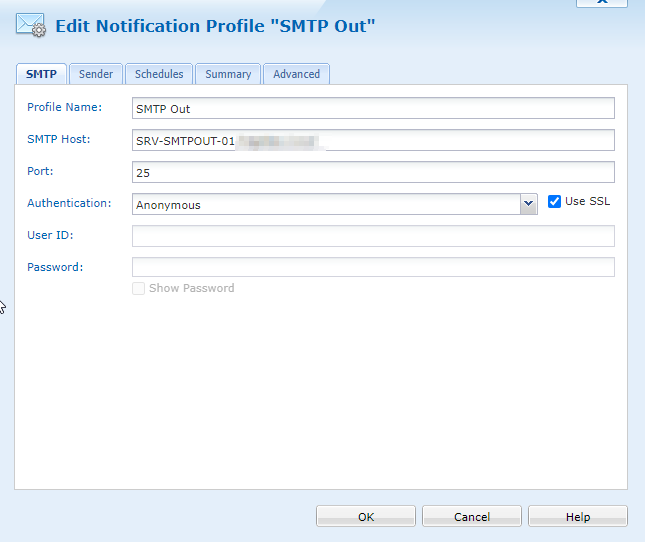Open the Sender tab

(96, 74)
